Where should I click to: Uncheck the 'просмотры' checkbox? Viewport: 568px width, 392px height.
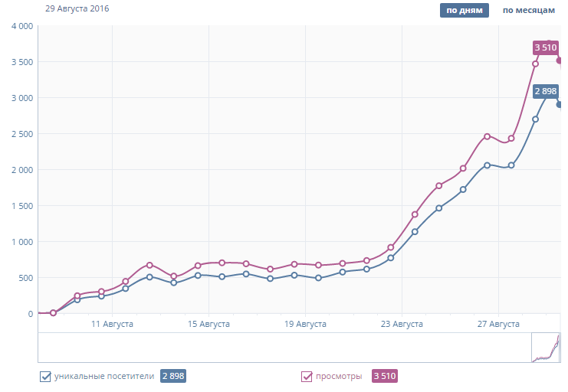click(x=307, y=376)
